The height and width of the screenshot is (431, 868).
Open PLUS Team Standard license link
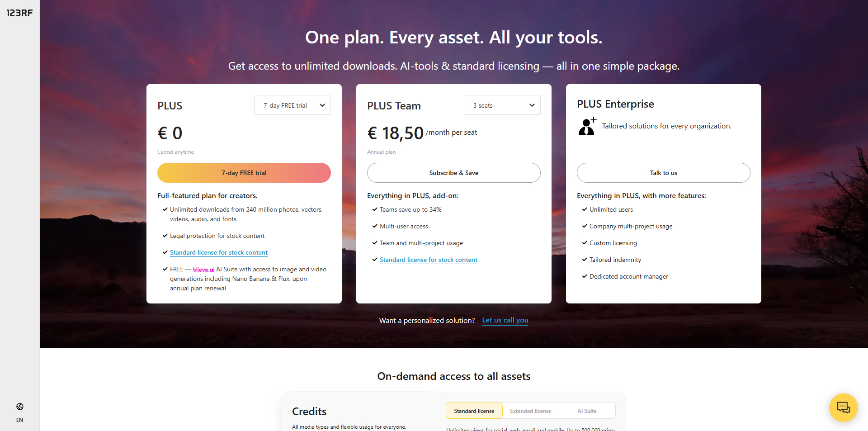tap(428, 260)
